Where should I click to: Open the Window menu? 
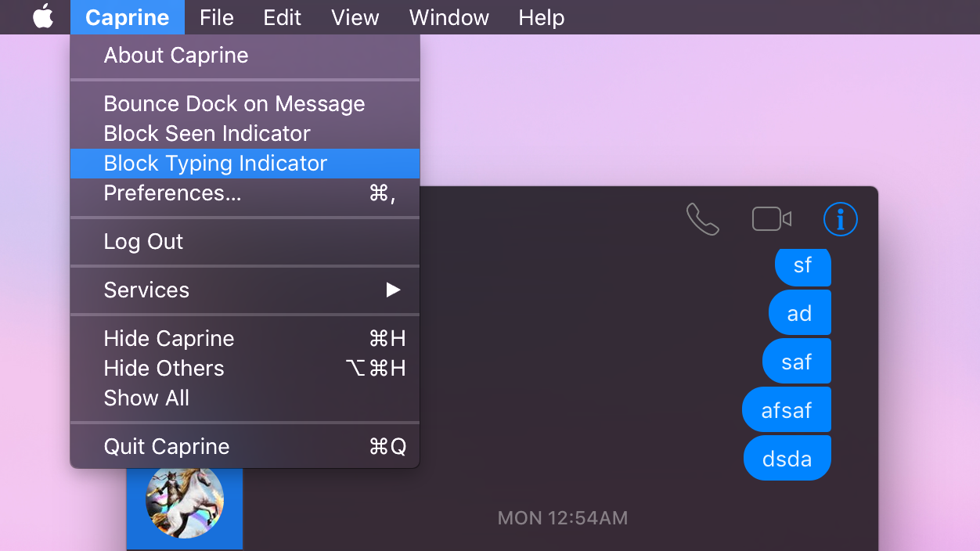click(449, 17)
